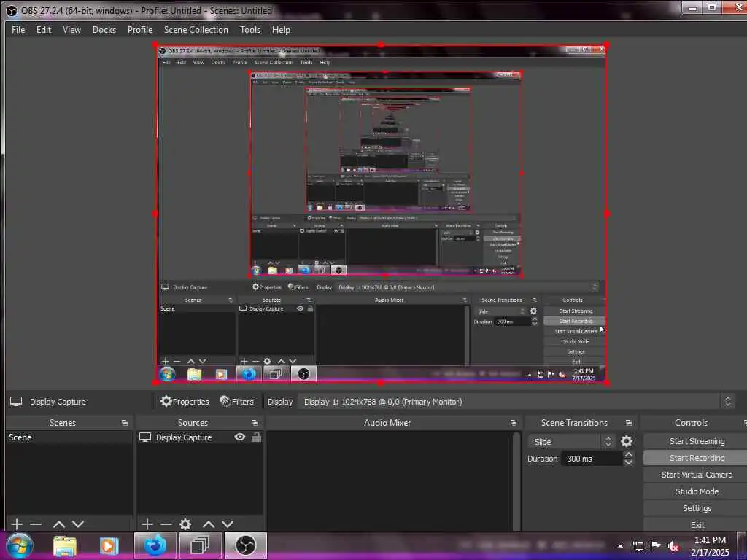This screenshot has height=560, width=747.
Task: Enable Studio Mode
Action: pos(697,491)
